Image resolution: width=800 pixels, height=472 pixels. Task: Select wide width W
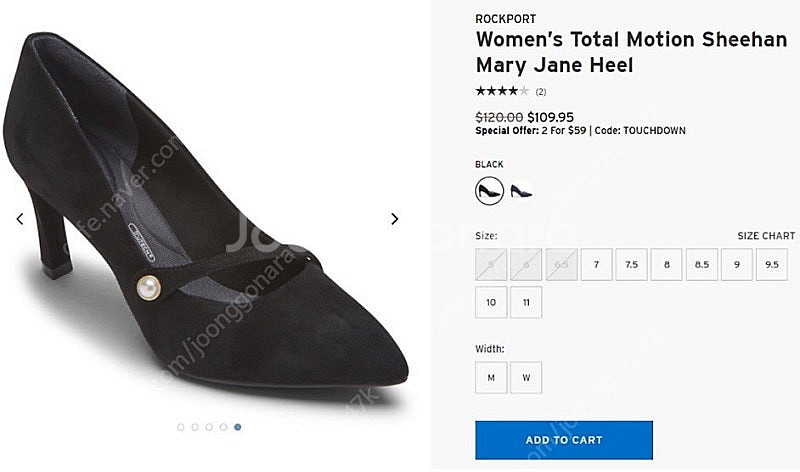point(526,377)
